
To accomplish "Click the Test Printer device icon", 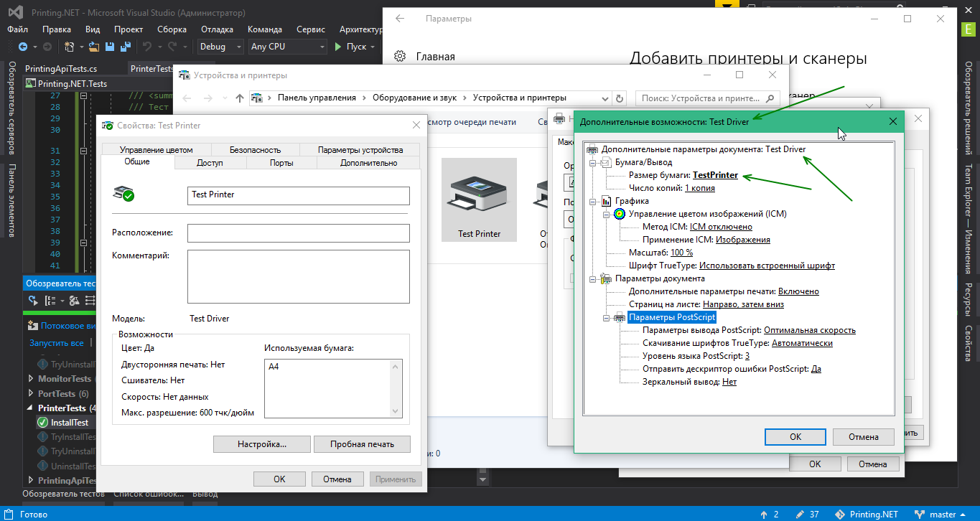I will click(479, 194).
